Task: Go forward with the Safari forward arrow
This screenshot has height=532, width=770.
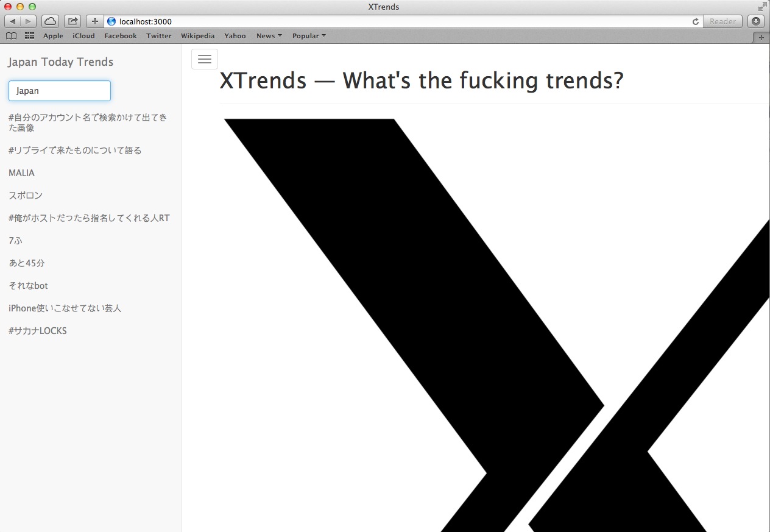Action: coord(29,21)
